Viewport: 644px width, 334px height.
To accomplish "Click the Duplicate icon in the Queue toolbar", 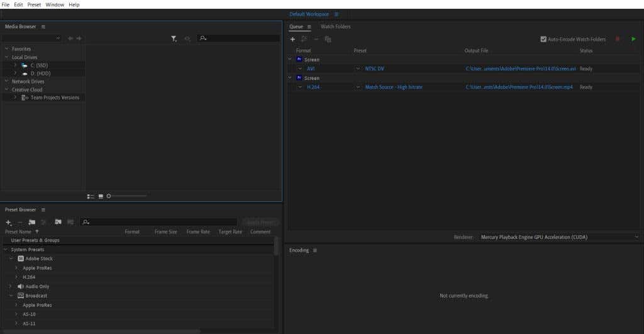I will pos(328,40).
